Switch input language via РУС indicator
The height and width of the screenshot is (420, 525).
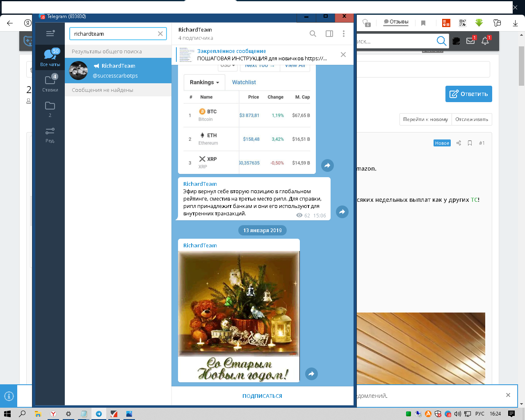[480, 414]
